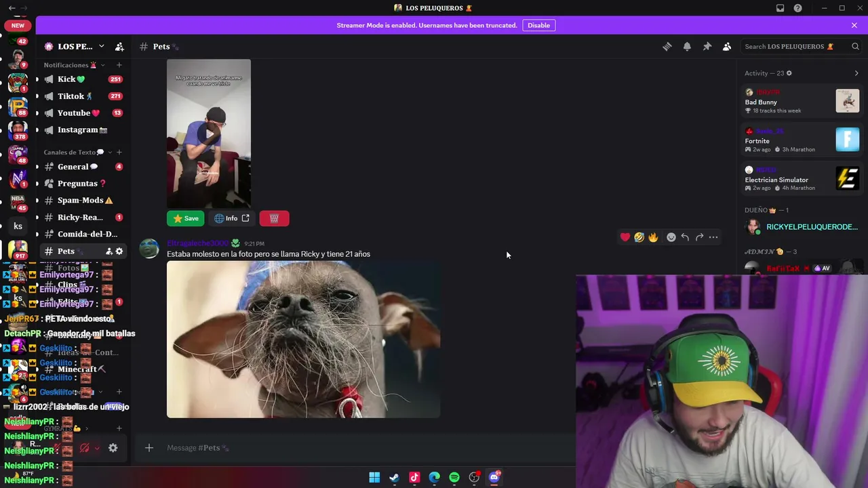Open Spotify from the taskbar

[454, 478]
